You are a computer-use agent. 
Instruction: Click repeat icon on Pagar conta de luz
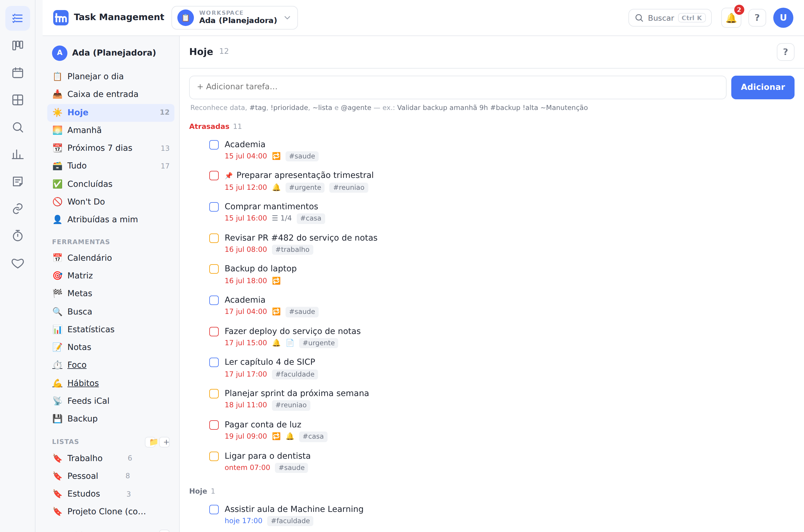point(276,436)
